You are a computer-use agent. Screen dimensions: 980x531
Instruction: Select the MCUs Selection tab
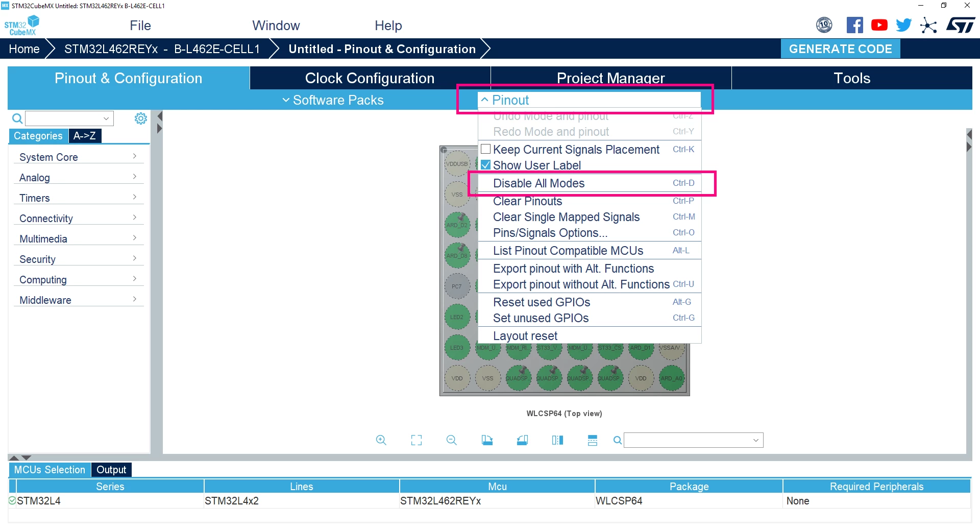50,470
